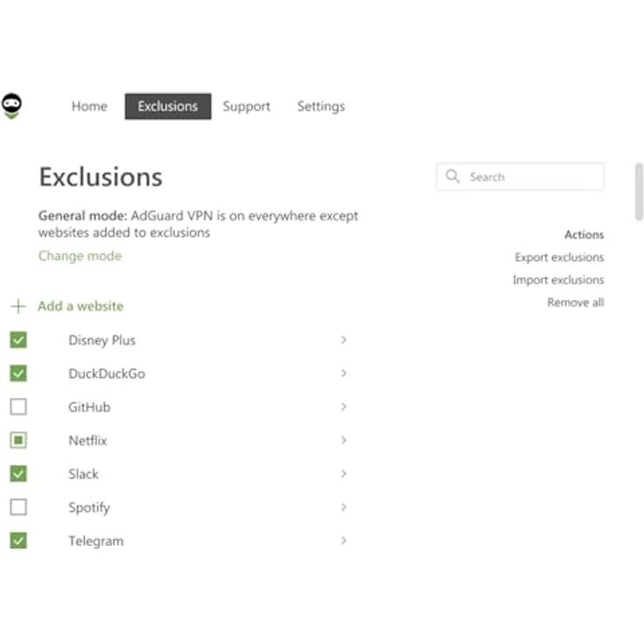Image resolution: width=644 pixels, height=644 pixels.
Task: Focus the Search input field
Action: point(521,177)
